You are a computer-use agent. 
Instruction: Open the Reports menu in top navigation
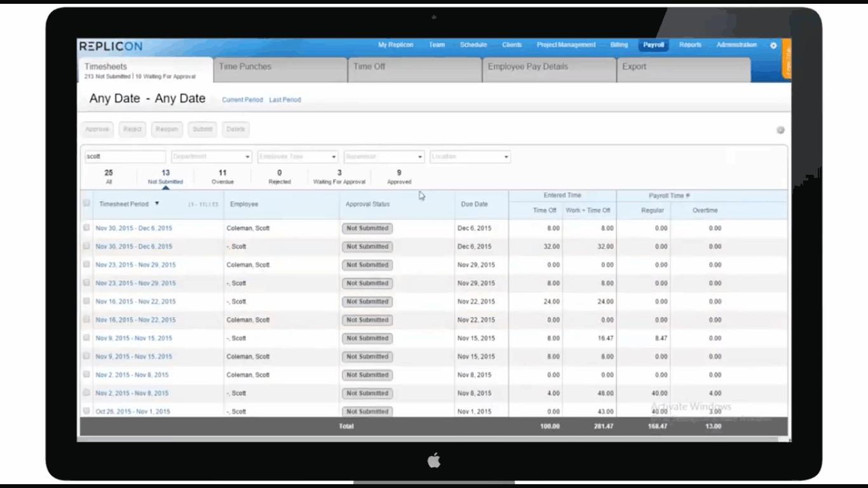[x=690, y=45]
